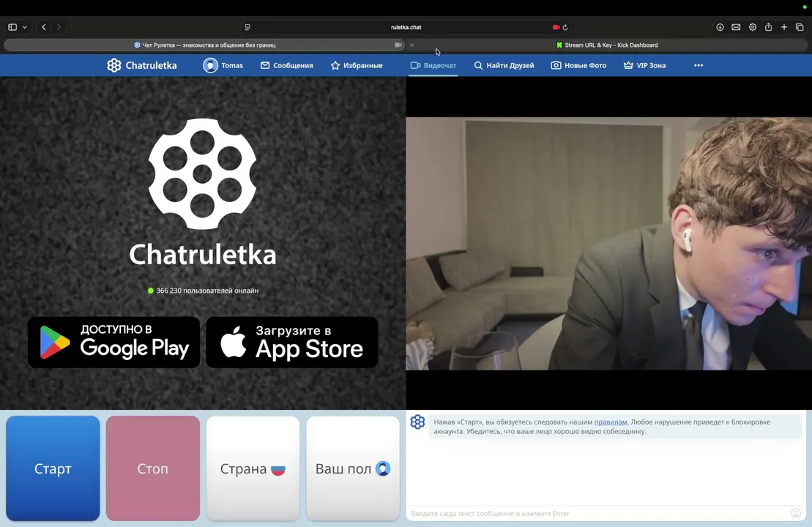The height and width of the screenshot is (527, 812).
Task: Click the gender avatar icon in Ваш пол
Action: click(x=383, y=468)
